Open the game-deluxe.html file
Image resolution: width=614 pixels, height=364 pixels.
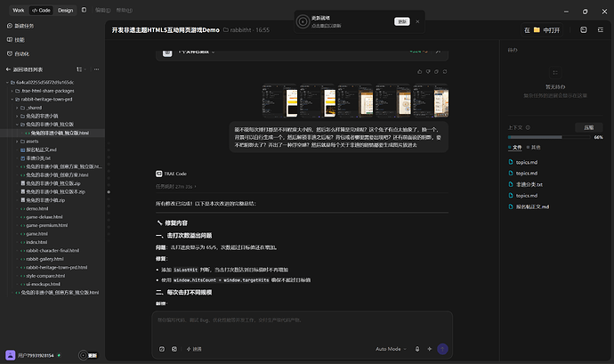pos(44,217)
